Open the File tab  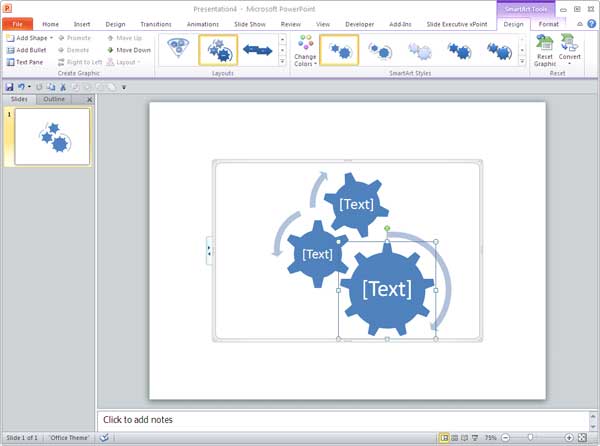point(17,24)
